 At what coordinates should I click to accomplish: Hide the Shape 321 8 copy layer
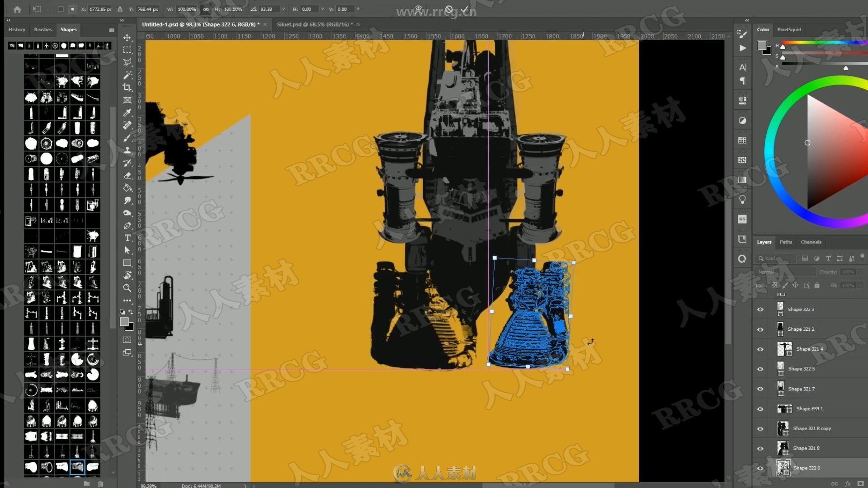(x=760, y=429)
